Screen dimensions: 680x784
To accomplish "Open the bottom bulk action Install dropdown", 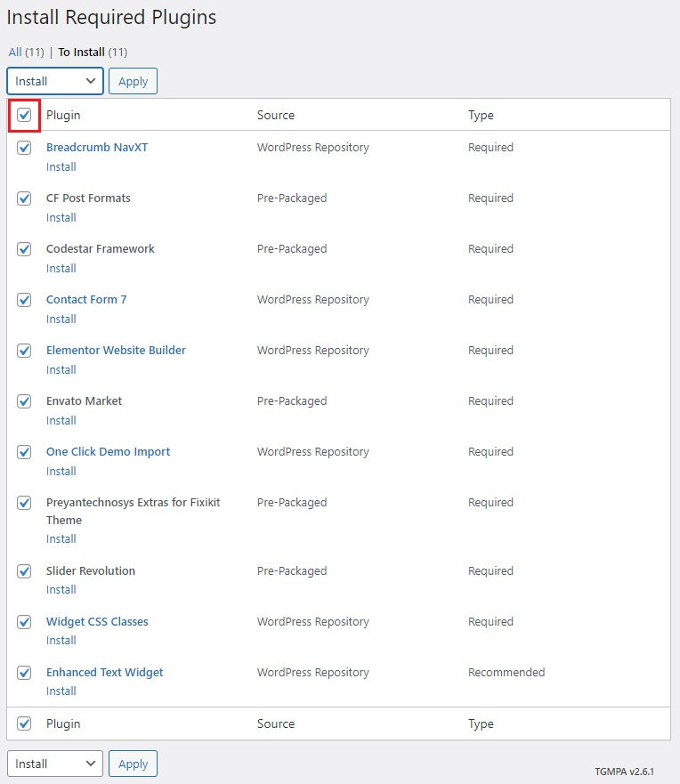I will pyautogui.click(x=55, y=764).
